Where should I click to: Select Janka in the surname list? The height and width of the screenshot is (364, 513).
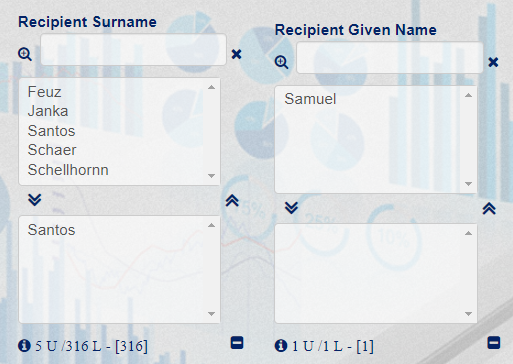pos(48,111)
